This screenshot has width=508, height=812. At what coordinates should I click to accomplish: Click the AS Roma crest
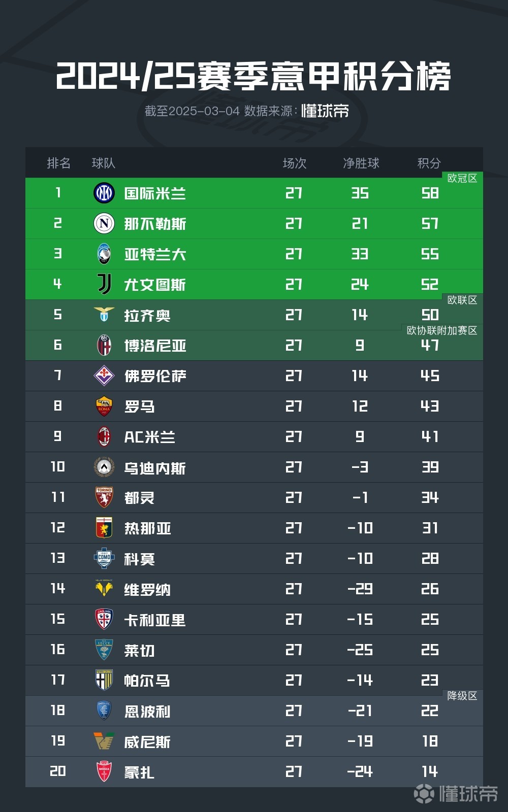pos(104,406)
